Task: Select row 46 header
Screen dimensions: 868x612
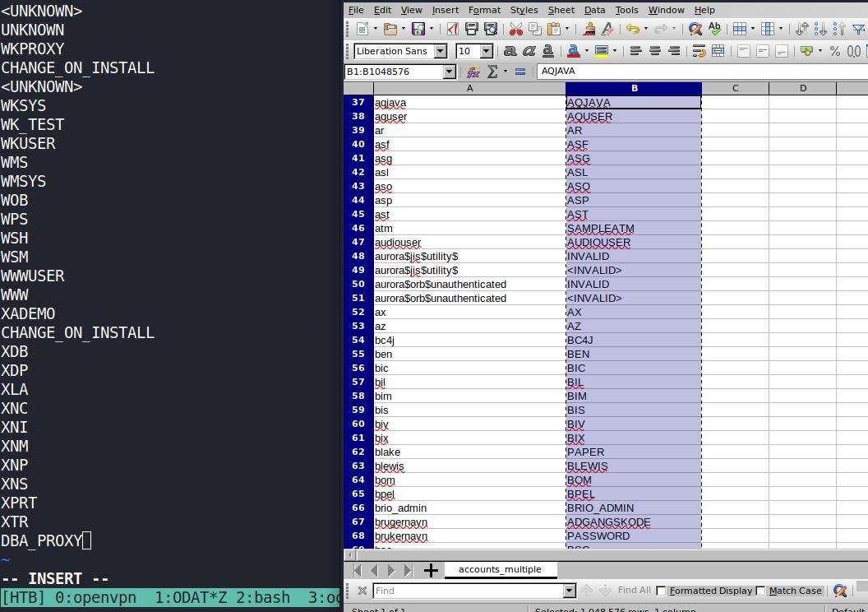Action: pyautogui.click(x=358, y=228)
